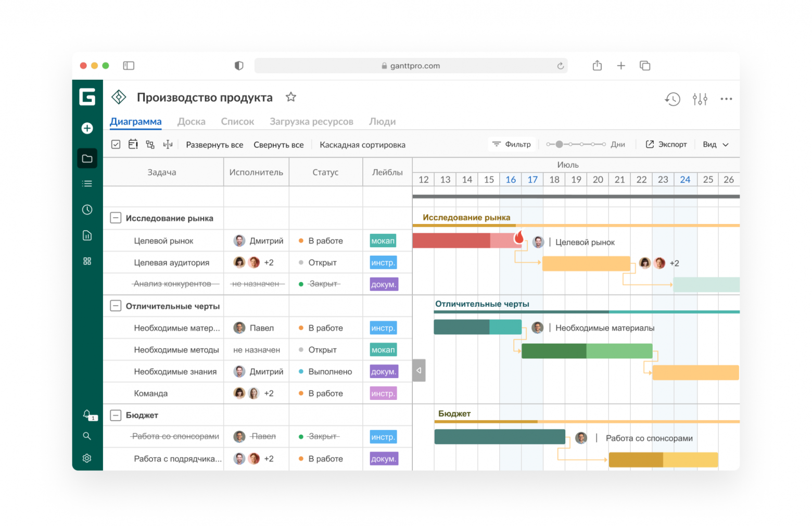Open notifications bell in sidebar
This screenshot has width=812, height=526.
[87, 415]
